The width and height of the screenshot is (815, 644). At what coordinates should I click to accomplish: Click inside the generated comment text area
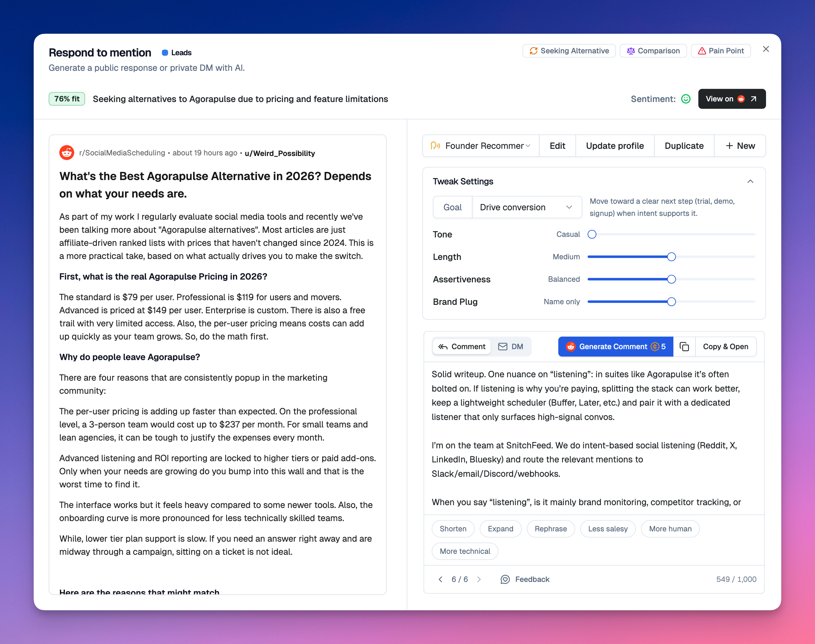(594, 438)
